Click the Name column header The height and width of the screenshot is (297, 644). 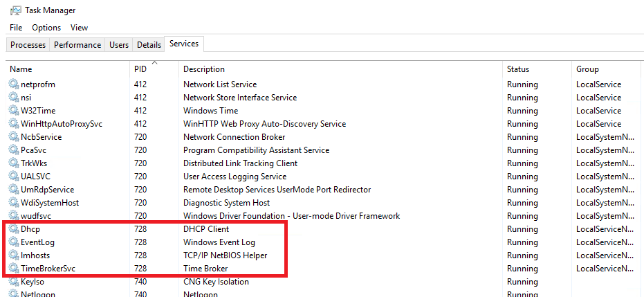coord(68,69)
